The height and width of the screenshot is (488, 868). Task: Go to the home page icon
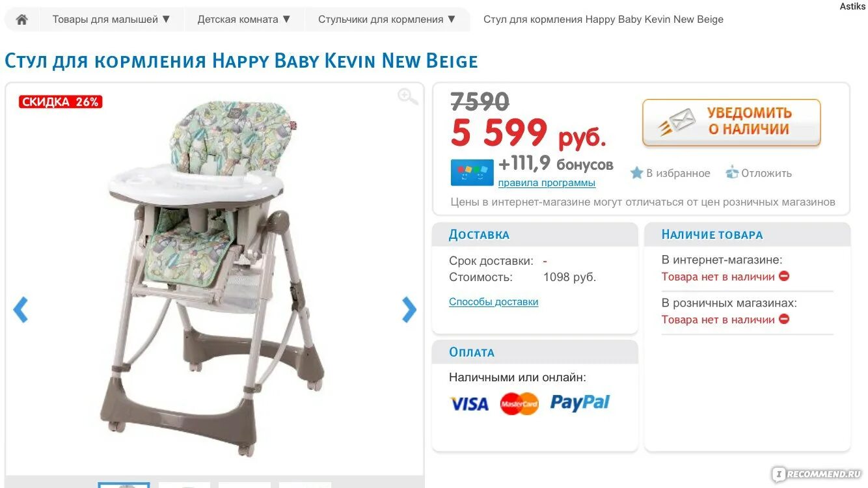(x=21, y=20)
